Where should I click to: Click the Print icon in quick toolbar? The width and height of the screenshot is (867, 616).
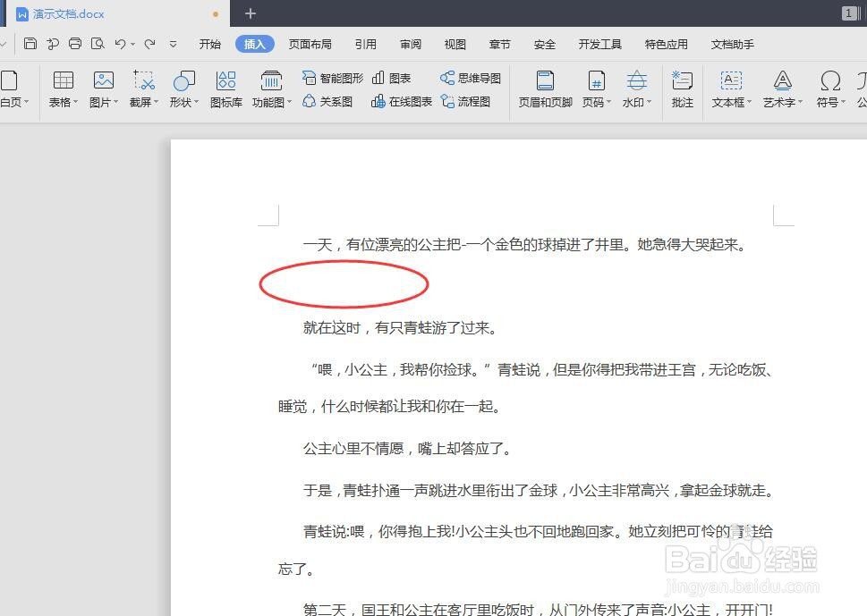75,44
